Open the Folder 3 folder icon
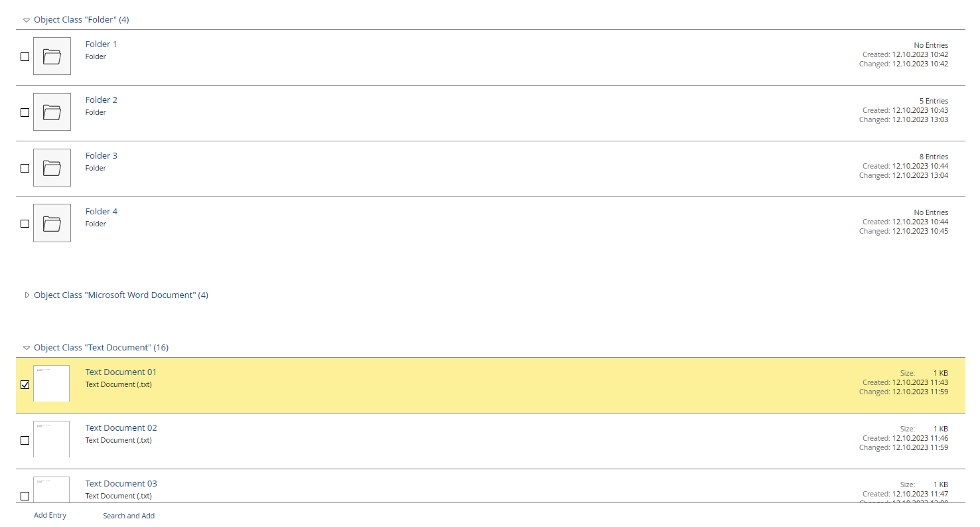Image resolution: width=980 pixels, height=527 pixels. tap(52, 167)
